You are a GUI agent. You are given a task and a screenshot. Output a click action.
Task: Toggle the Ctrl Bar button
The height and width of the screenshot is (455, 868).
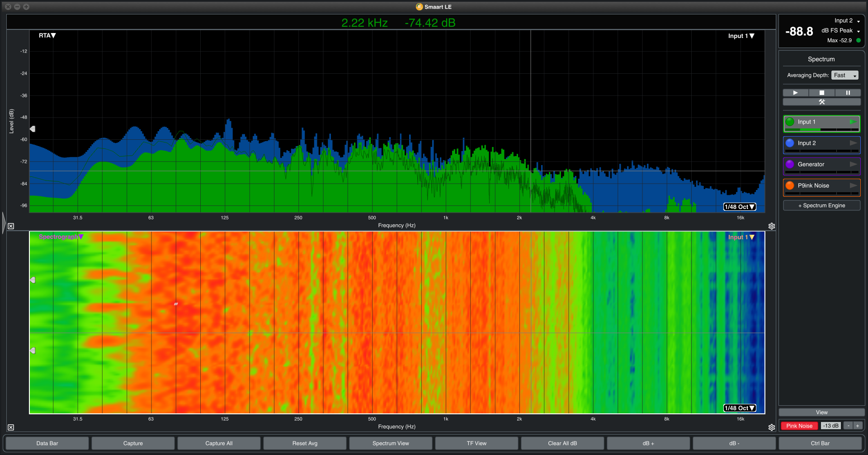[820, 443]
